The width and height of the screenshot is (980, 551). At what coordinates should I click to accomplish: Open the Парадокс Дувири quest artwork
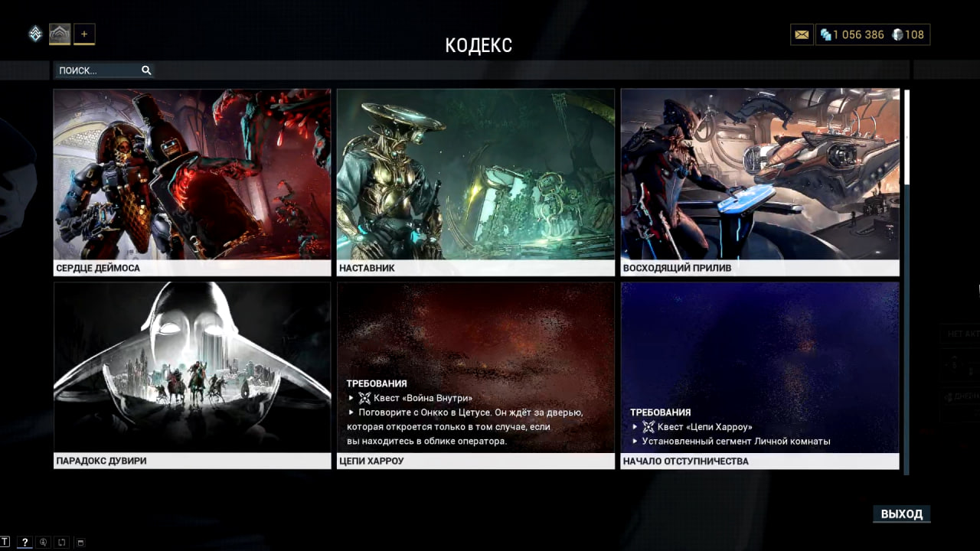point(192,367)
